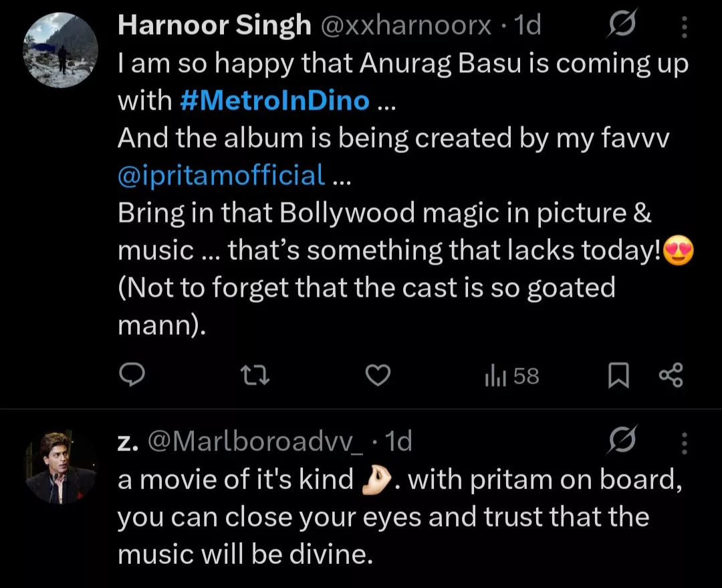Retweet Harnoor Singh's post

[x=255, y=376]
